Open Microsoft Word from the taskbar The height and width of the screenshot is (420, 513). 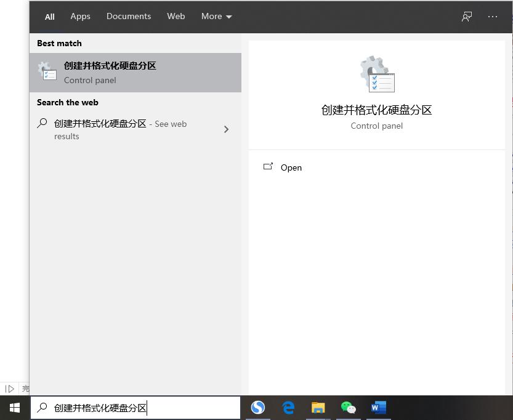(x=378, y=407)
